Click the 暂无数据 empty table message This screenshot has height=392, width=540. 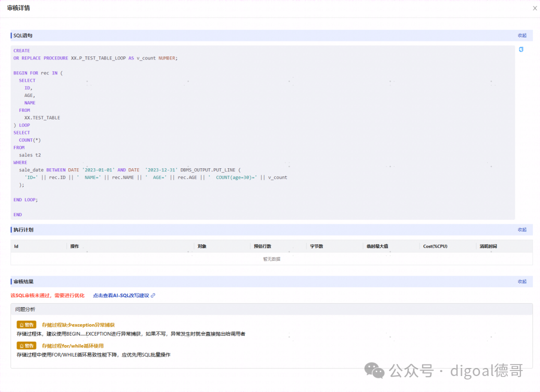[271, 259]
